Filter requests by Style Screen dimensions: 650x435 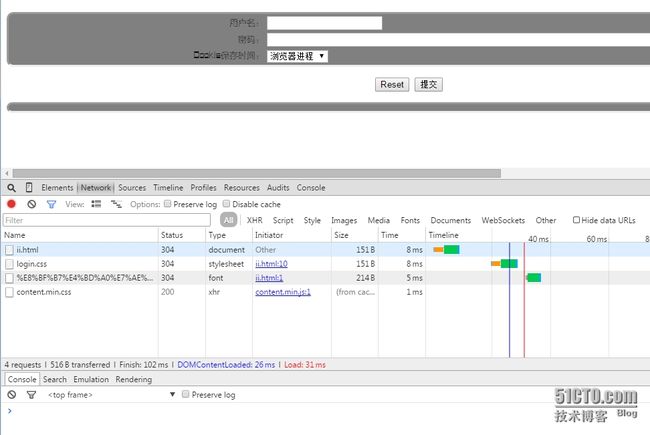coord(312,220)
